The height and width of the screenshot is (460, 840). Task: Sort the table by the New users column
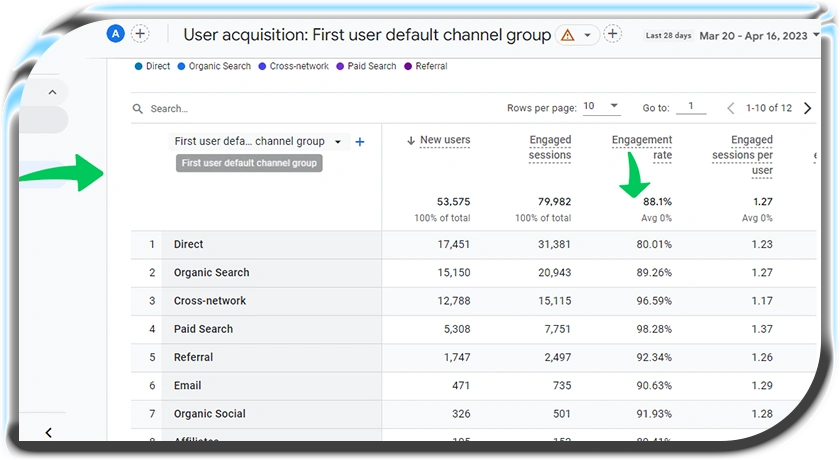(444, 141)
